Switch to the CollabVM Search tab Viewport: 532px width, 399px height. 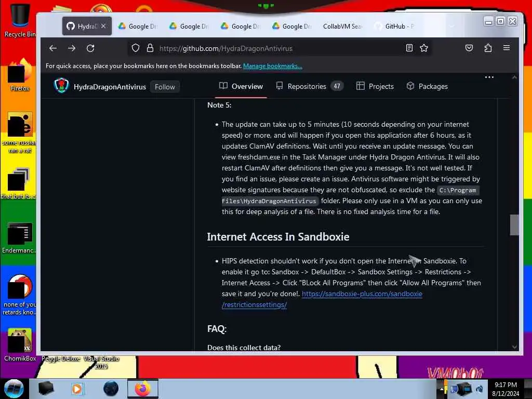[342, 26]
